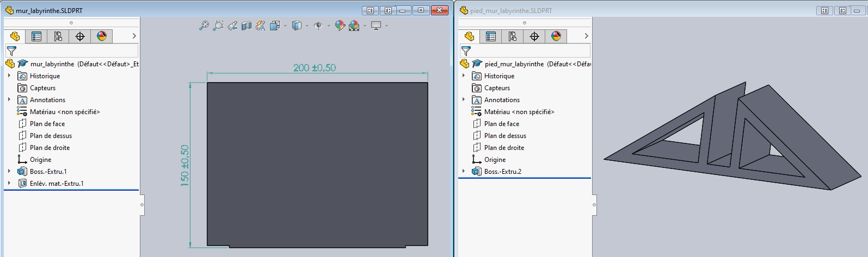Viewport: 868px width, 257px height.
Task: Click the 200 ±0,50 width dimension
Action: point(315,68)
